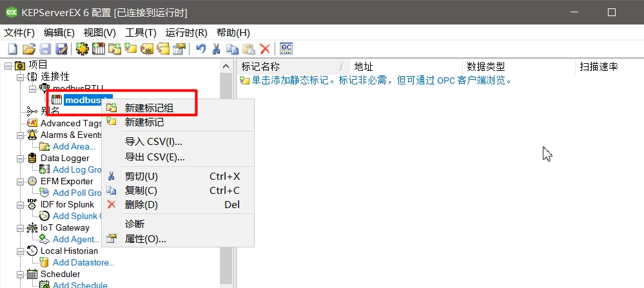
Task: Click the double-tag toolbar icon
Action: tap(164, 49)
